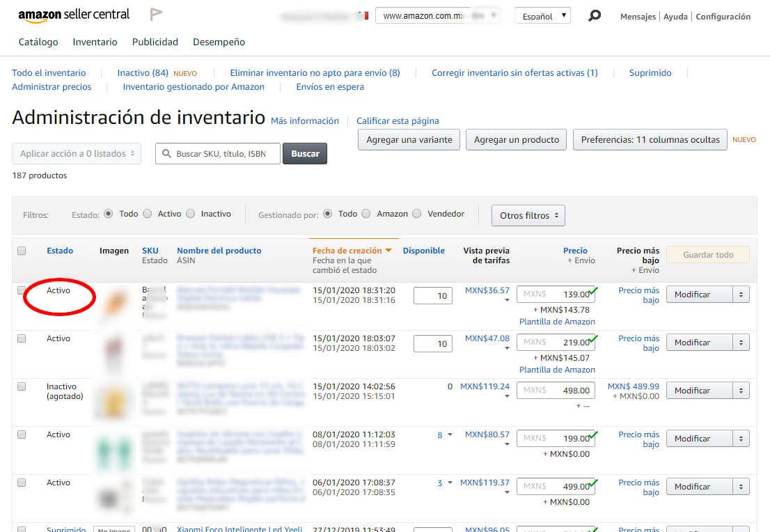This screenshot has width=770, height=532.
Task: Open Modificar split-button arrow in first row
Action: point(741,295)
